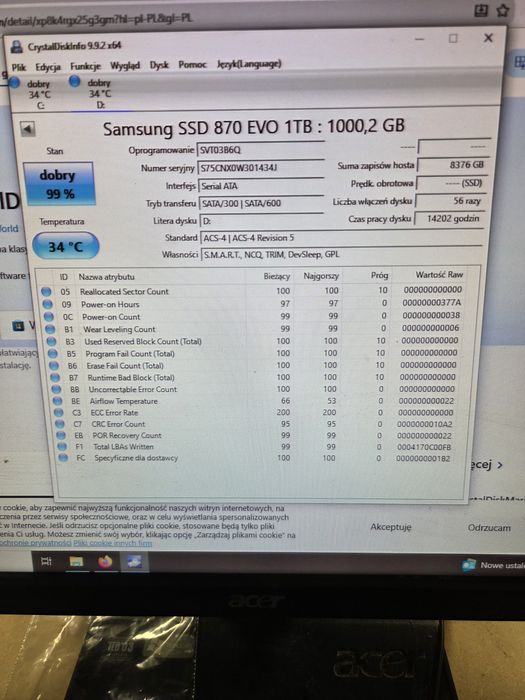Click the browser save-to-reading icon beside the star
The height and width of the screenshot is (700, 525).
[481, 11]
